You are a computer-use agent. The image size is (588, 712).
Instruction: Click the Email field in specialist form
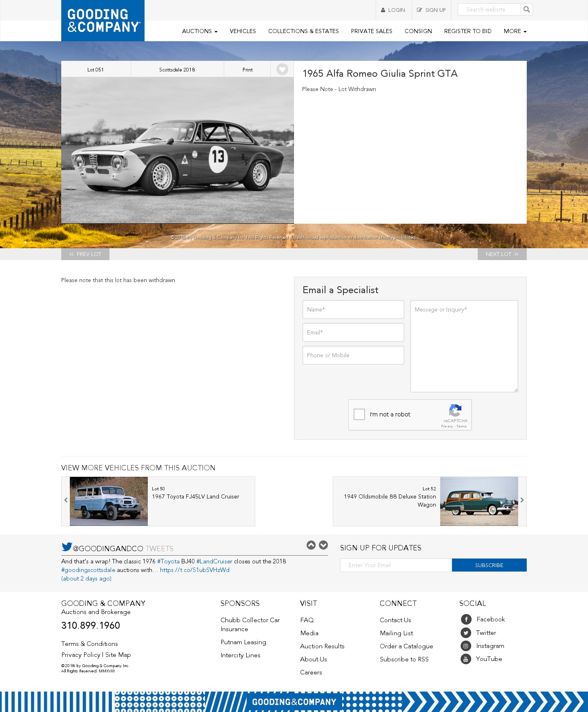pyautogui.click(x=353, y=332)
